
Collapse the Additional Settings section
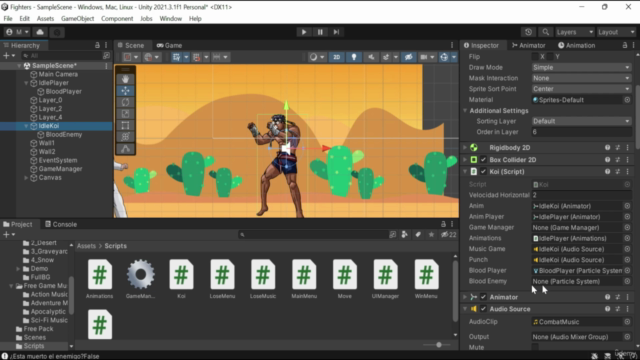point(464,111)
